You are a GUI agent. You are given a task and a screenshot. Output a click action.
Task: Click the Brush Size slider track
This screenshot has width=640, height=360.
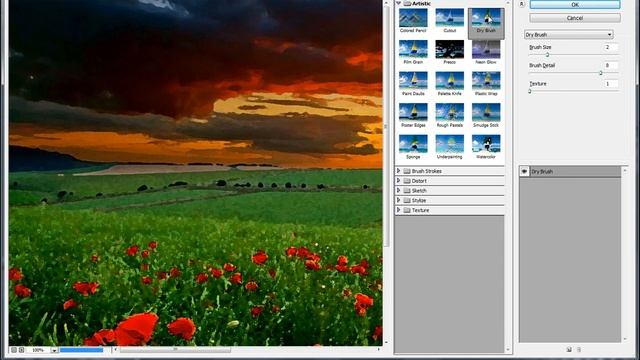click(x=573, y=55)
